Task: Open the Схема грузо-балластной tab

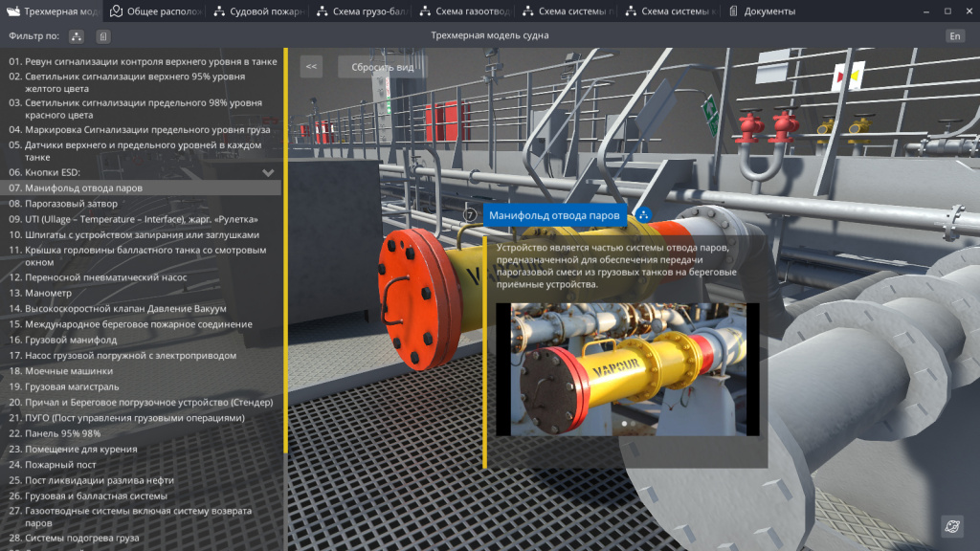Action: click(363, 11)
